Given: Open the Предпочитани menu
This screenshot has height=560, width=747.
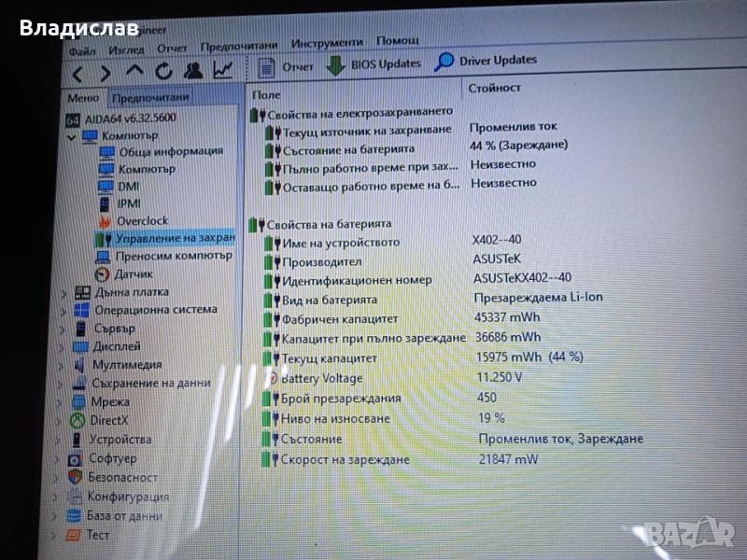Looking at the screenshot, I should tap(239, 46).
